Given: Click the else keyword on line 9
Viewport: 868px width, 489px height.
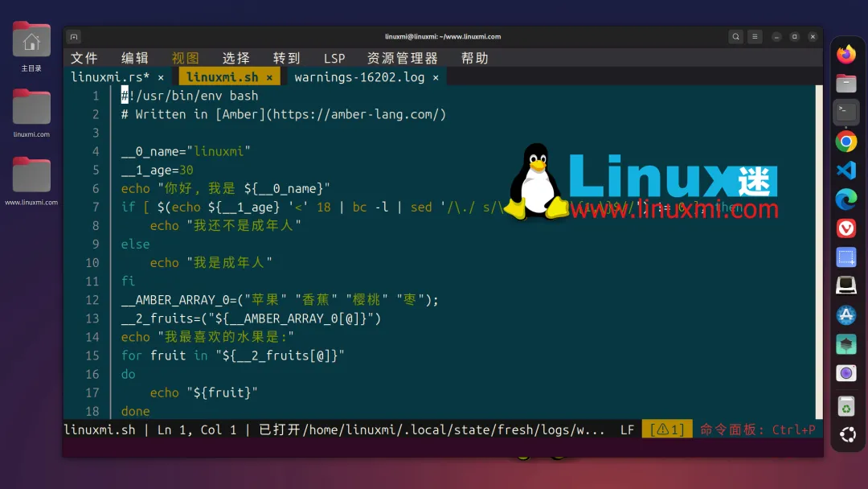Looking at the screenshot, I should (x=136, y=244).
